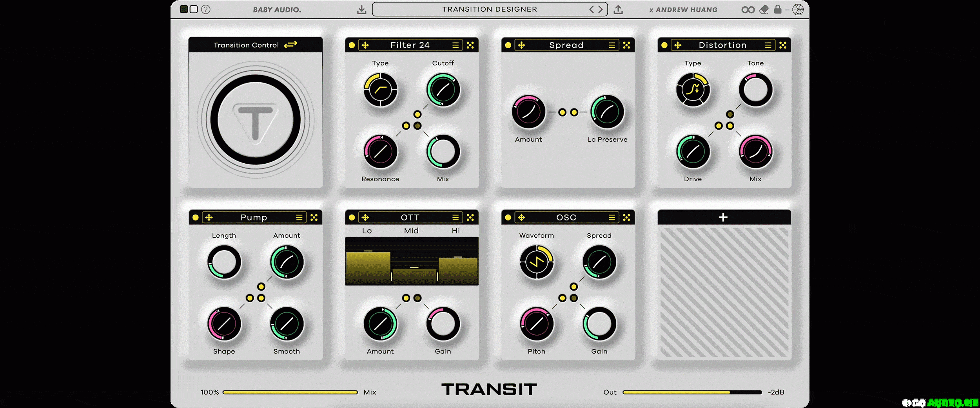Open OSC module hamburger menu
The width and height of the screenshot is (980, 408).
[x=612, y=217]
